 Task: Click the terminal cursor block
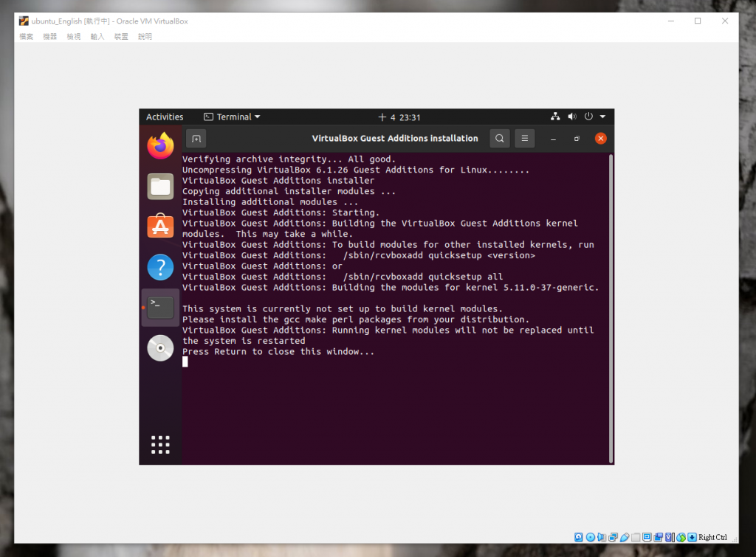185,362
